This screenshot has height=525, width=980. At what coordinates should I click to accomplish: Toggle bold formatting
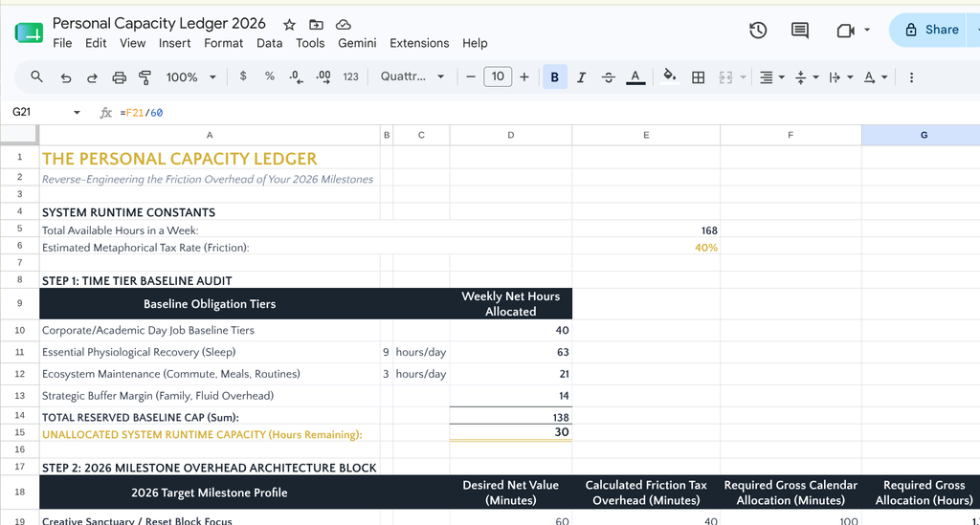(x=554, y=77)
